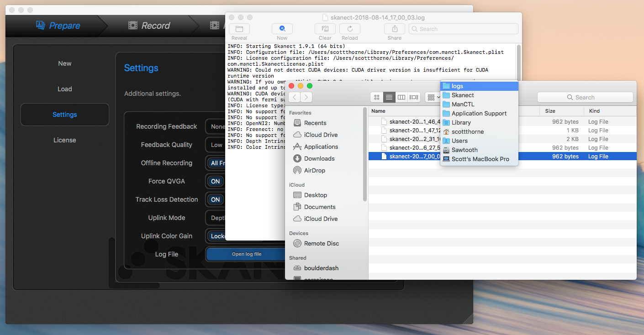This screenshot has height=335, width=644.
Task: Switch to the Prepare tab in Skanect
Action: pyautogui.click(x=58, y=26)
